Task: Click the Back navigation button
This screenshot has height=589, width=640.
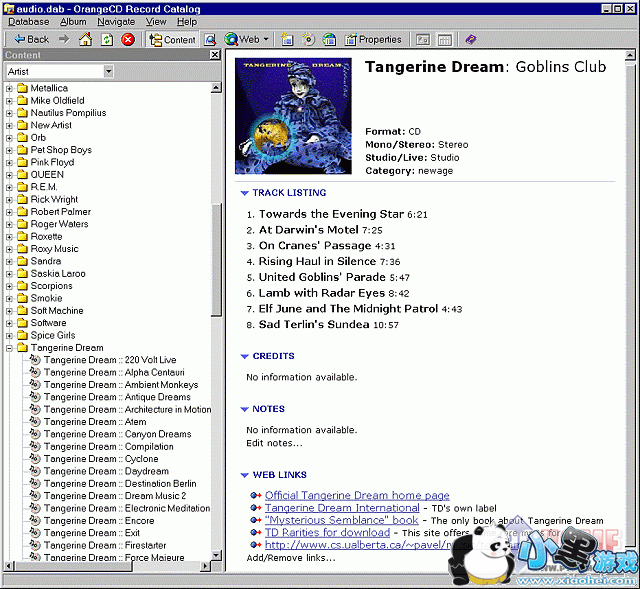Action: pos(31,39)
